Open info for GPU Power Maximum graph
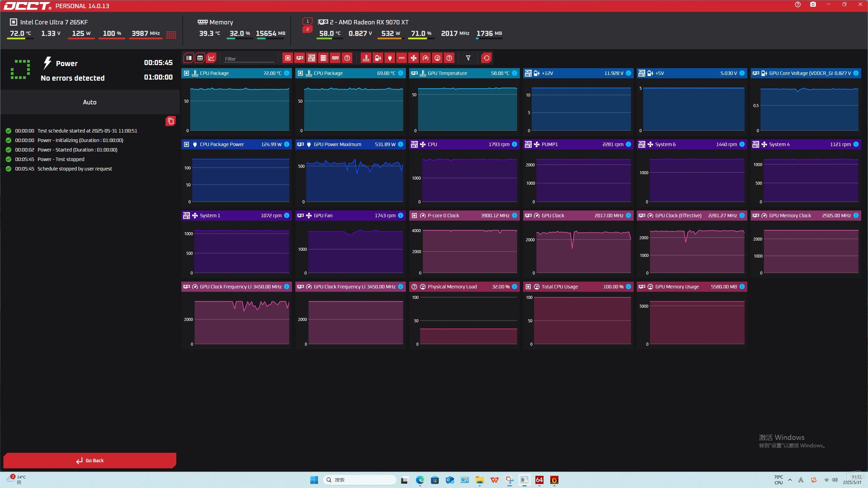 [401, 144]
